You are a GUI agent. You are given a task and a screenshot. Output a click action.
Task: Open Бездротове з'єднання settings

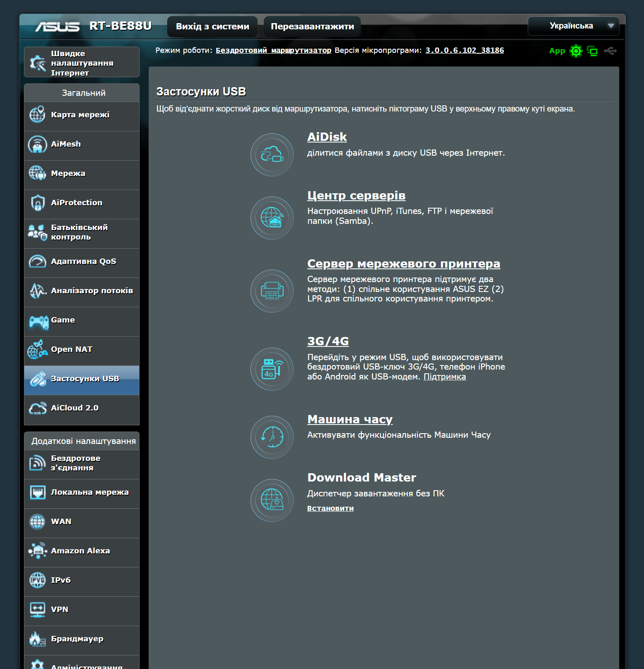(x=82, y=465)
